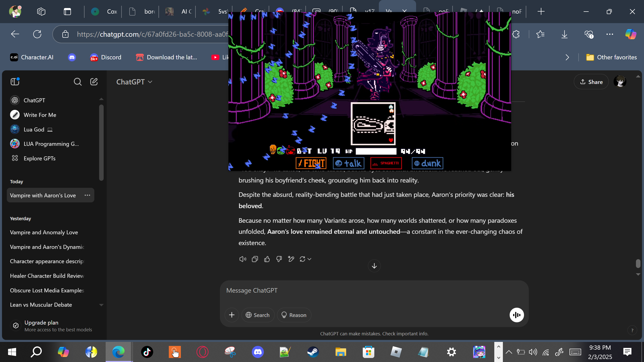The width and height of the screenshot is (644, 362).
Task: Open options for Vampire with Aaron's Love chat
Action: [x=87, y=195]
